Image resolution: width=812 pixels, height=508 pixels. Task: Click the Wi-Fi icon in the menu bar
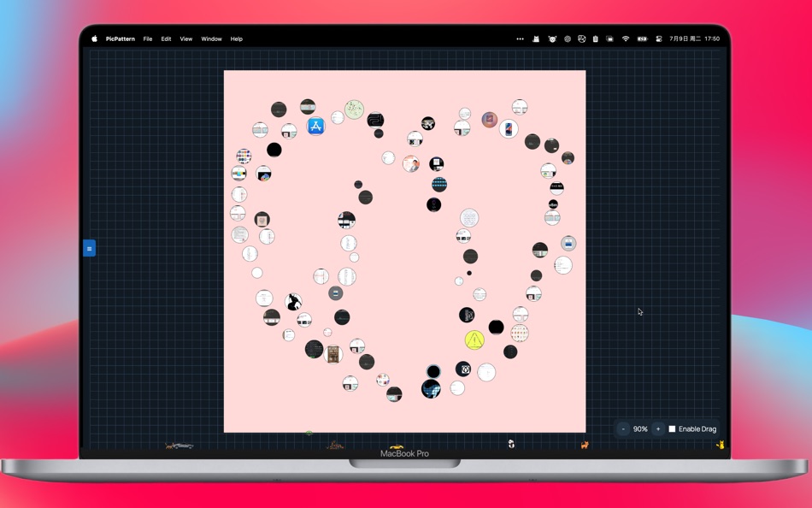point(626,38)
